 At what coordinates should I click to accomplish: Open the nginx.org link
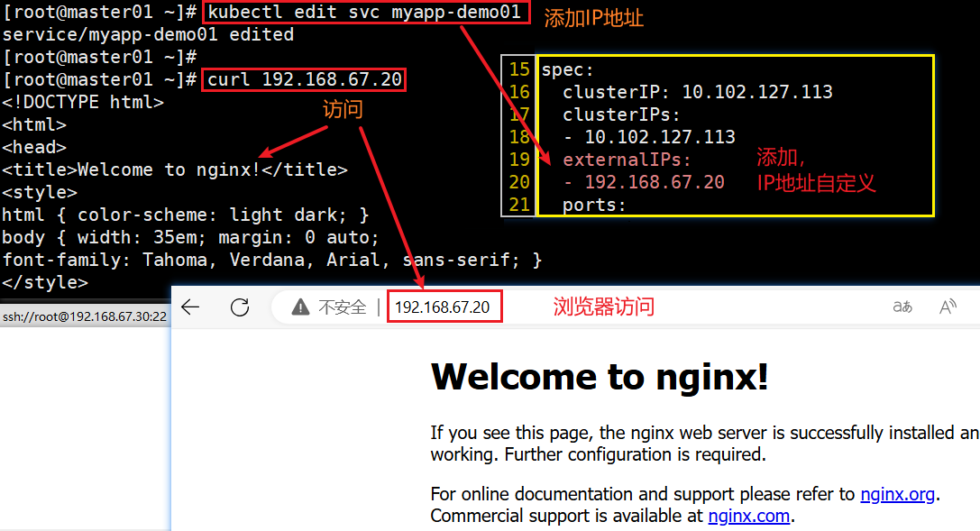pos(897,494)
